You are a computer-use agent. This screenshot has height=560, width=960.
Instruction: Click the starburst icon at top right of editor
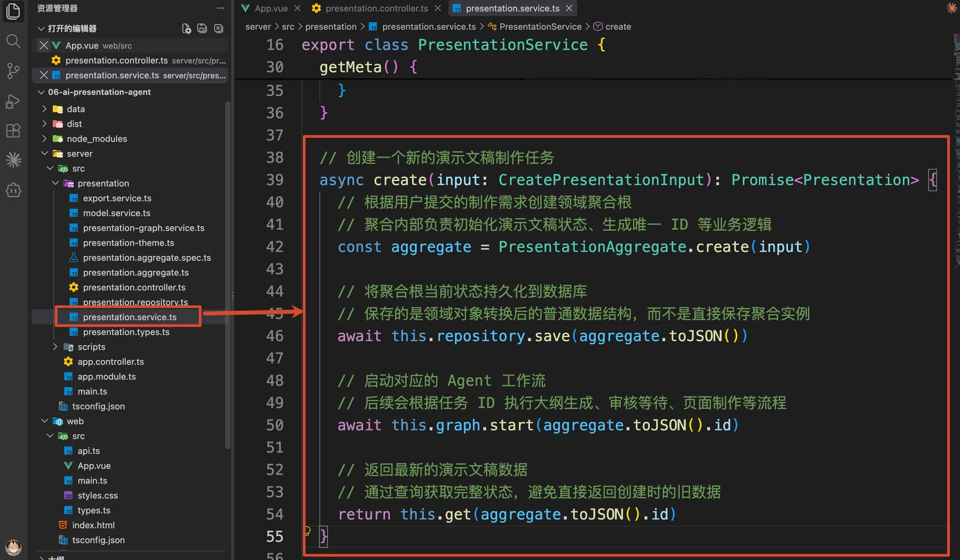click(952, 8)
